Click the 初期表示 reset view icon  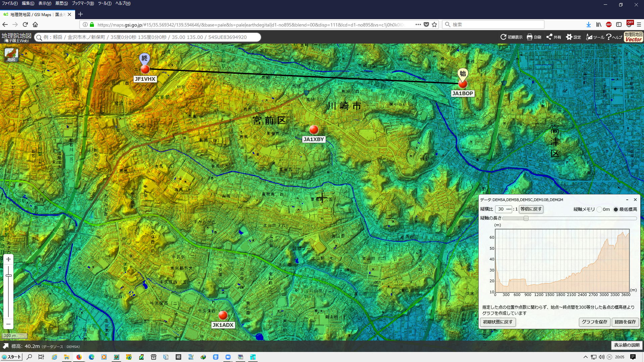pos(511,37)
